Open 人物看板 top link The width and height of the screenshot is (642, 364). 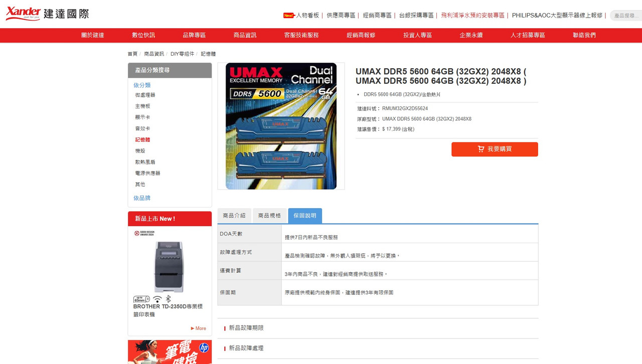(x=307, y=16)
